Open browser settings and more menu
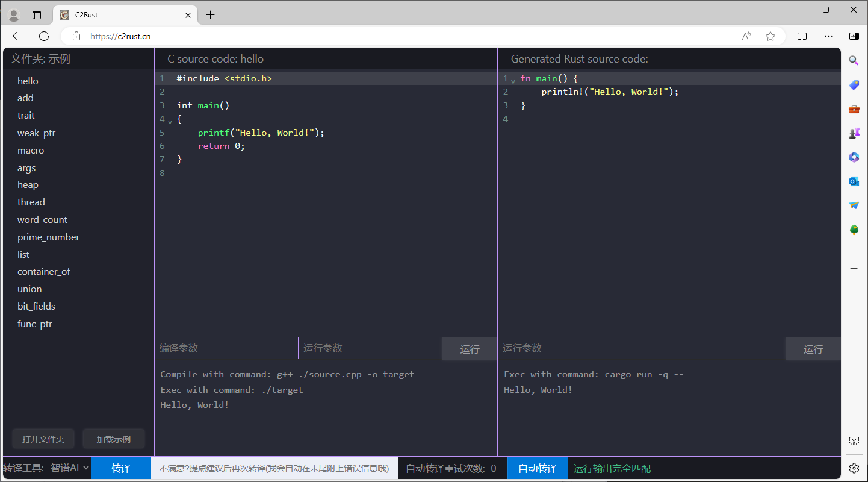The height and width of the screenshot is (482, 868). [x=829, y=36]
